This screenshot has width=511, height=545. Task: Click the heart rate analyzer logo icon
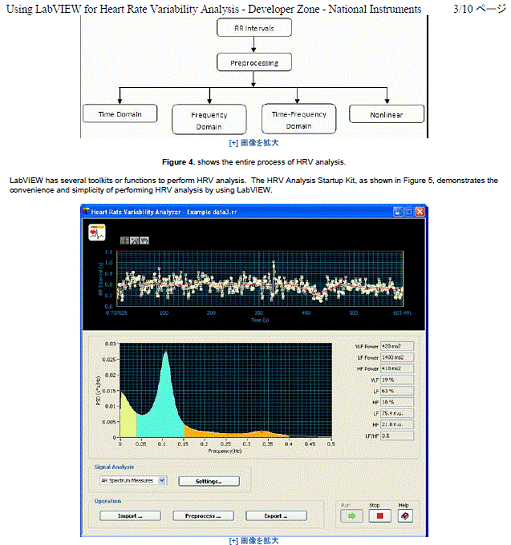click(x=97, y=233)
